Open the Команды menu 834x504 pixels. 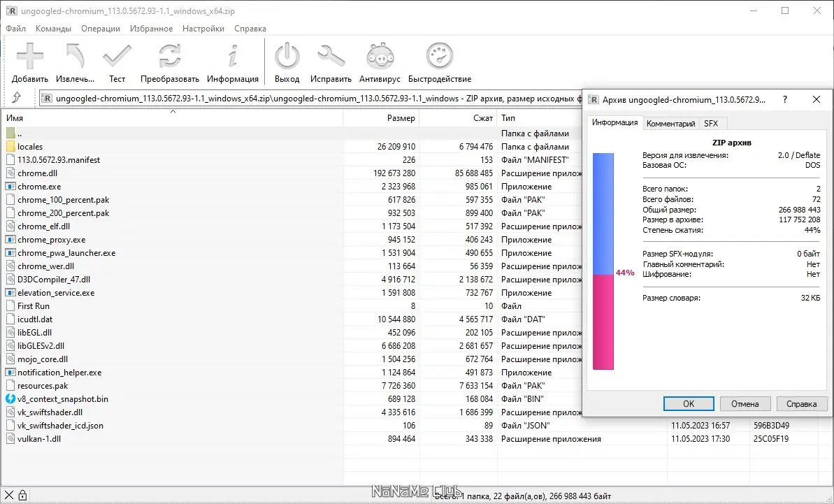[53, 28]
